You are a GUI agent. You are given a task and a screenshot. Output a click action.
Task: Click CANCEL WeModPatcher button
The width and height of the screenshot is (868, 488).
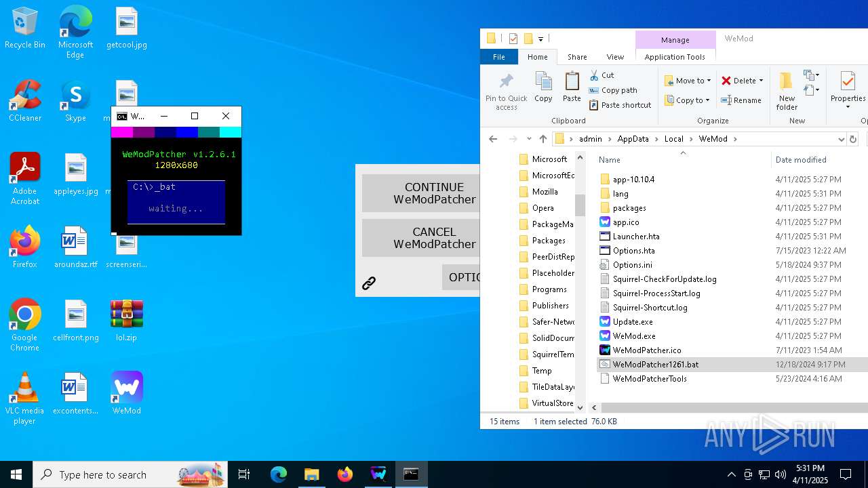(421, 238)
